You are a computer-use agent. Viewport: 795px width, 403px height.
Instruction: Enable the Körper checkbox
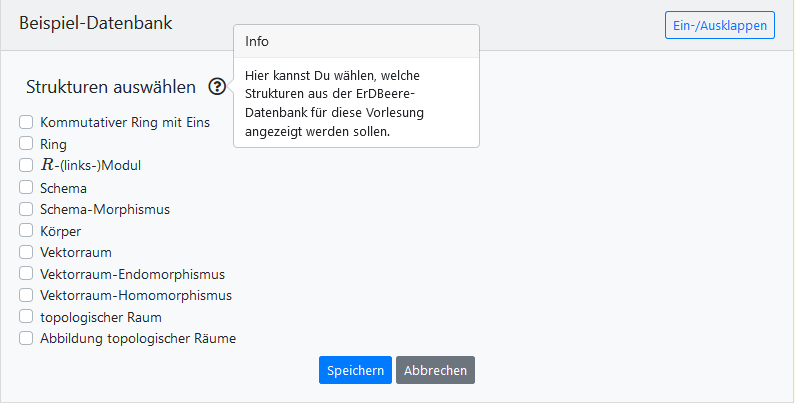tap(26, 230)
